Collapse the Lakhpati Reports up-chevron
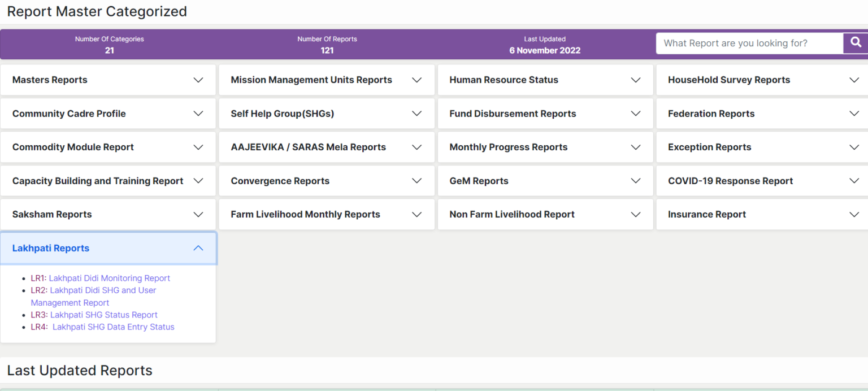This screenshot has width=868, height=391. point(198,248)
